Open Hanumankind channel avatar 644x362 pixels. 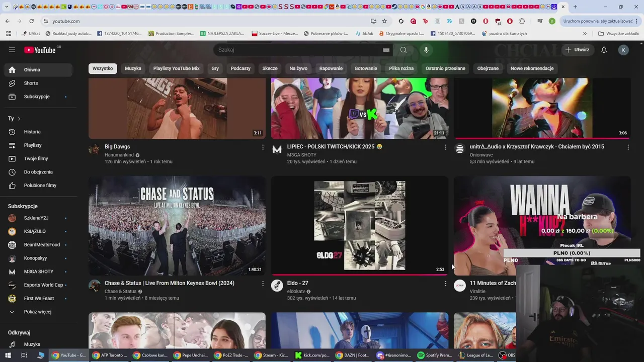pyautogui.click(x=94, y=149)
